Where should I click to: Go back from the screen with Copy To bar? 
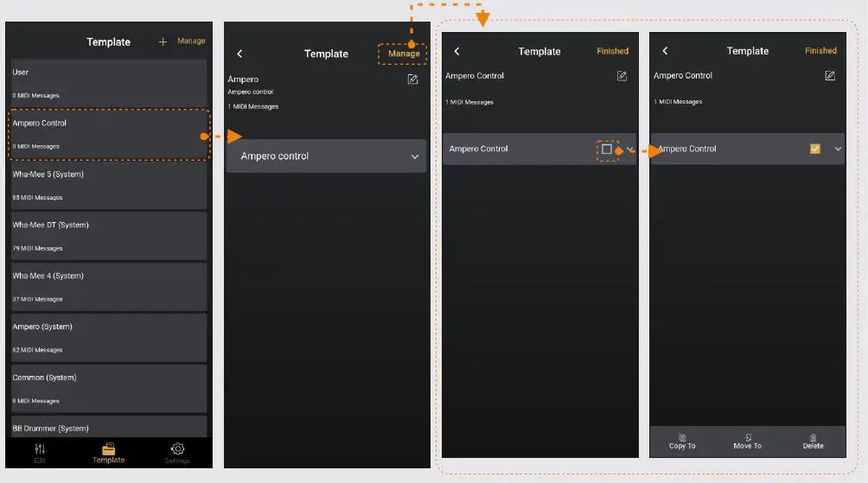665,51
